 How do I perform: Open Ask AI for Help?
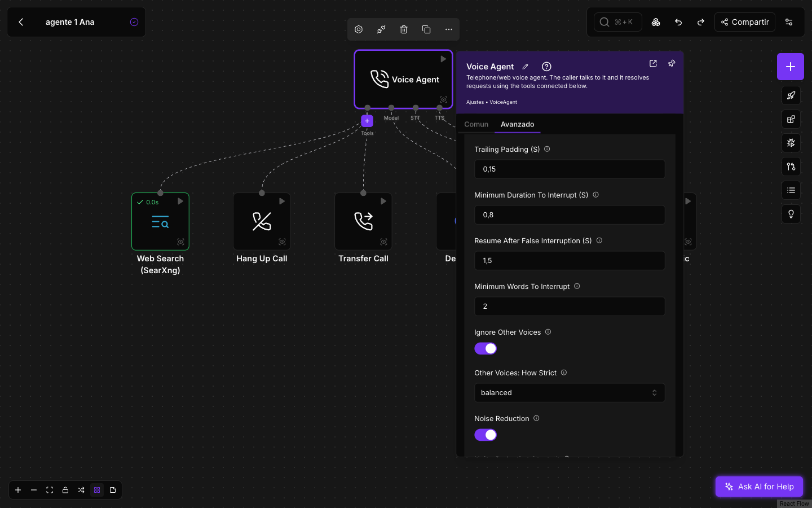[759, 487]
